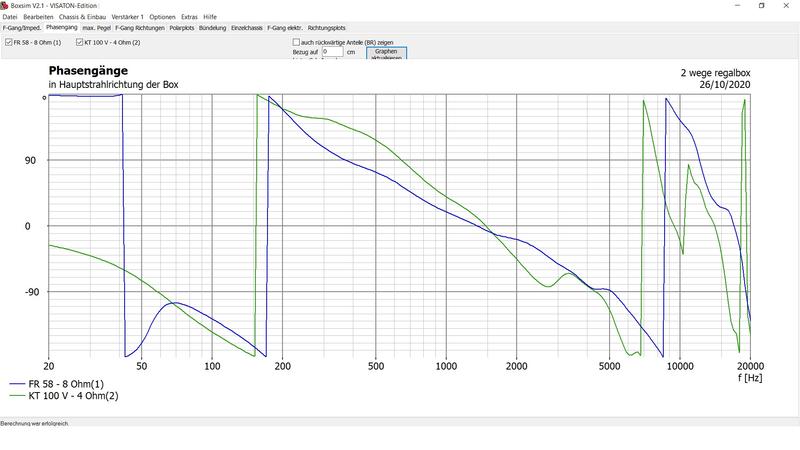800x450 pixels.
Task: Open the Extras menu
Action: click(x=189, y=17)
